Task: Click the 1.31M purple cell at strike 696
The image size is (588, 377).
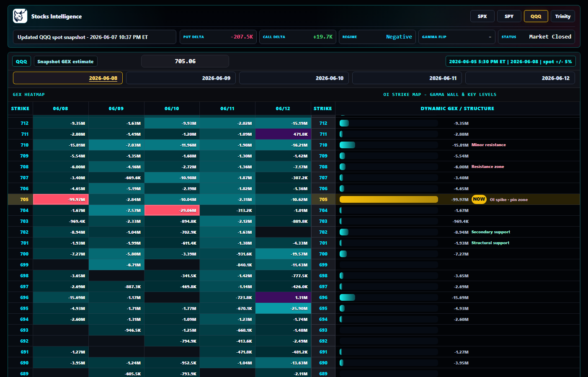Action: coord(283,297)
